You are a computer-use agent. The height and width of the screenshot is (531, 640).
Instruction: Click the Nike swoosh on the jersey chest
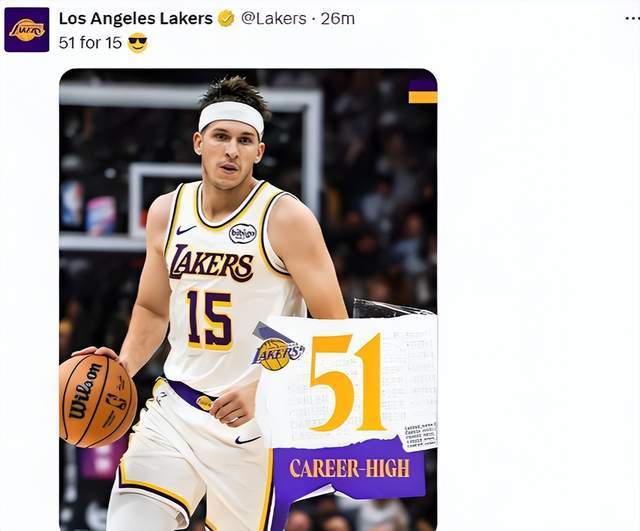pyautogui.click(x=185, y=230)
